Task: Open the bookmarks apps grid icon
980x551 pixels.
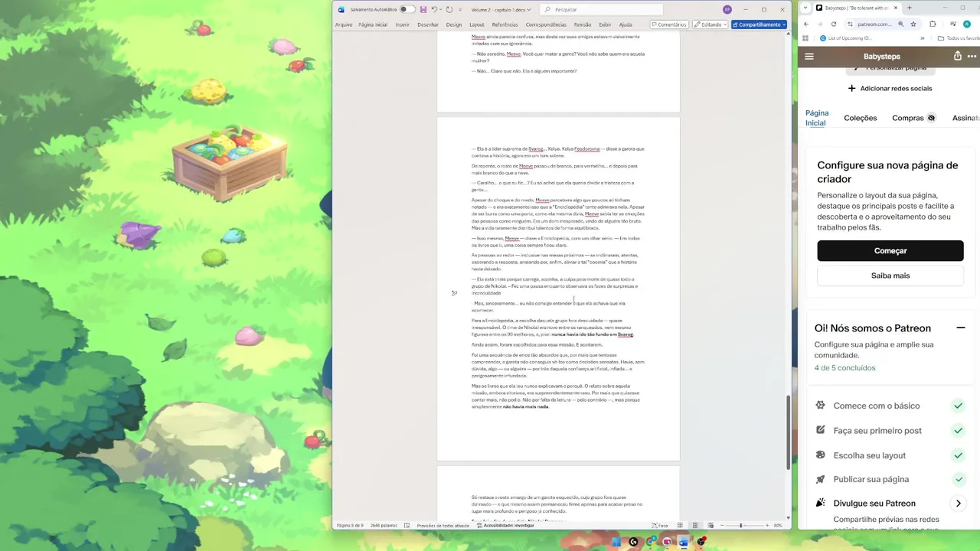Action: 805,38
